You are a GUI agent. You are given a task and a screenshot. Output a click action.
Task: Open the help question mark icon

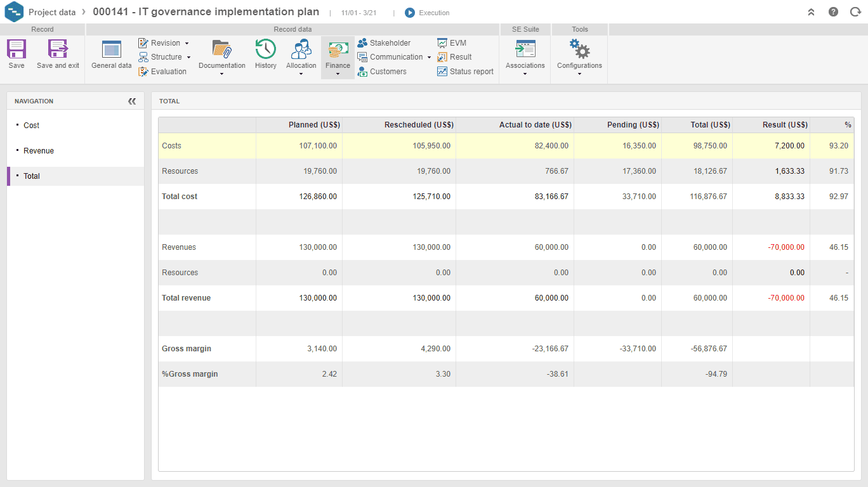click(833, 12)
